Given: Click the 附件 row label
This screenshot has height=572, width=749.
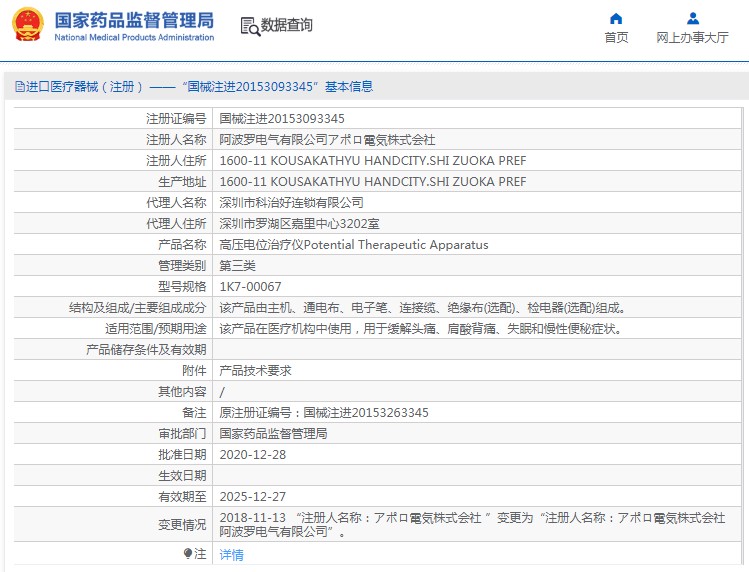Looking at the screenshot, I should [194, 371].
